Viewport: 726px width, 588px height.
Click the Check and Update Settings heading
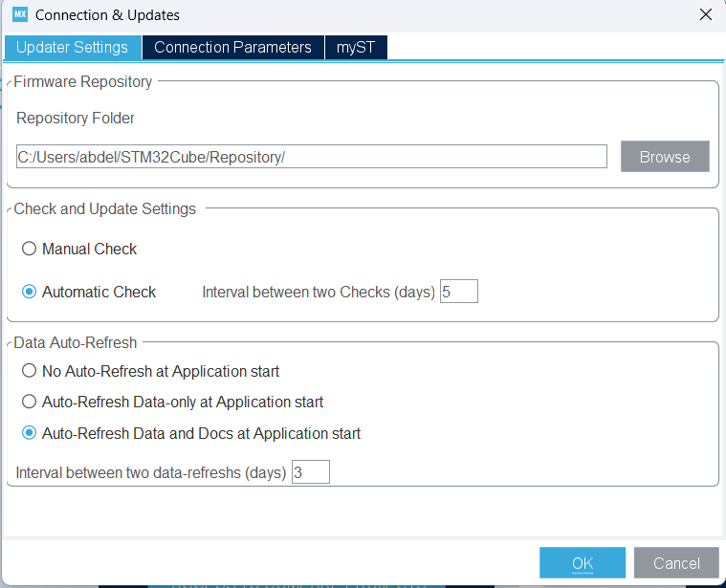104,209
